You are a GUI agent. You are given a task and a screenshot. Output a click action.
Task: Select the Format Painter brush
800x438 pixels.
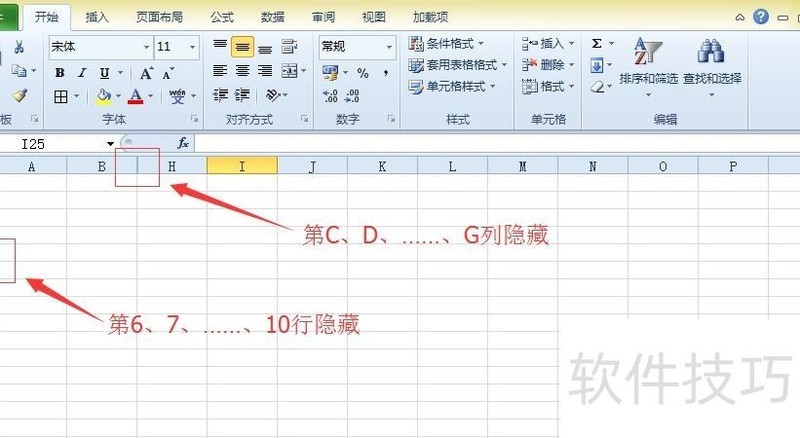click(x=19, y=95)
